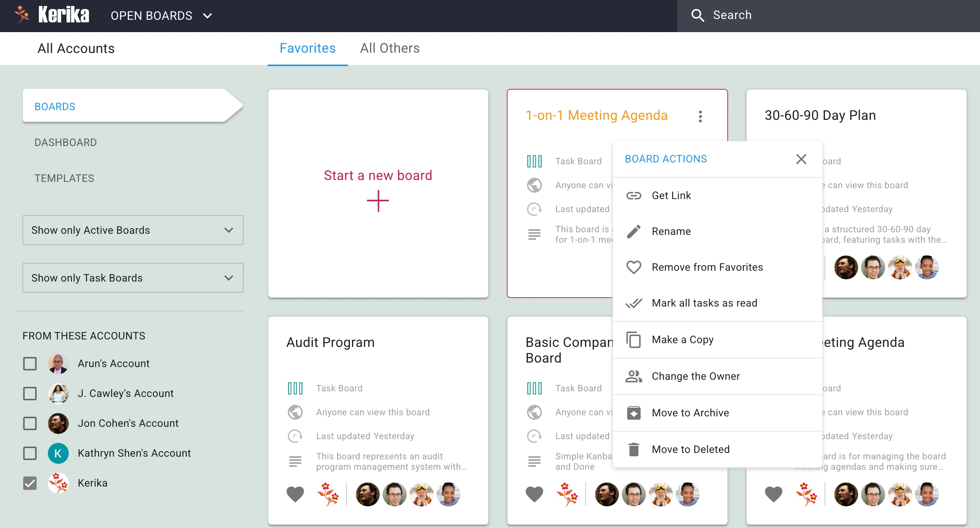The image size is (980, 528).
Task: Select Remove from Favorites
Action: point(718,267)
